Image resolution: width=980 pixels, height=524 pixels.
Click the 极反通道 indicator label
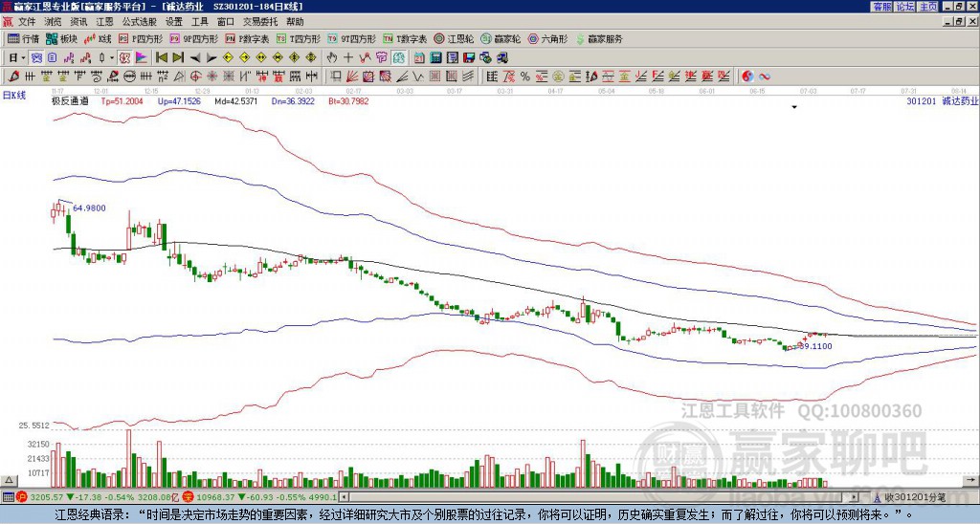point(70,100)
